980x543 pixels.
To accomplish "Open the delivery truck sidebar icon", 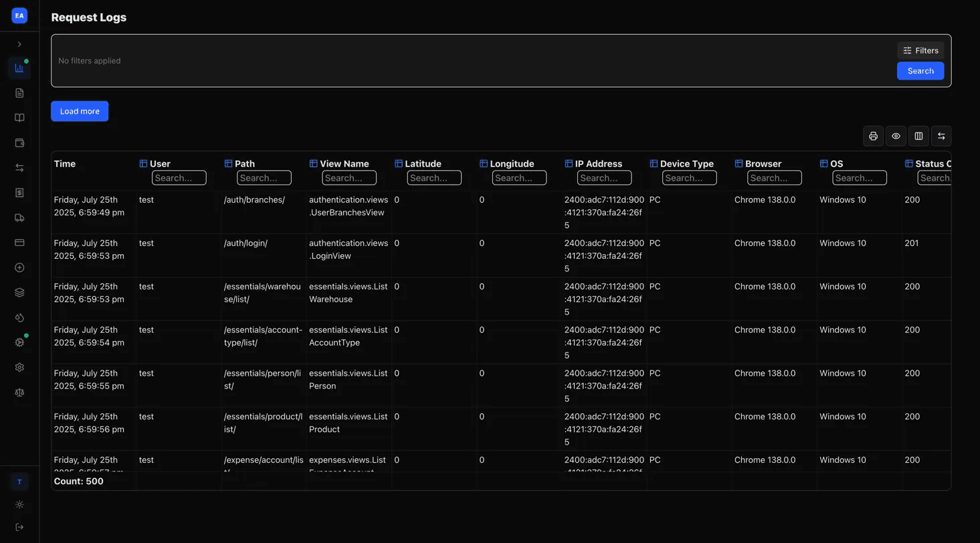I will (x=19, y=218).
